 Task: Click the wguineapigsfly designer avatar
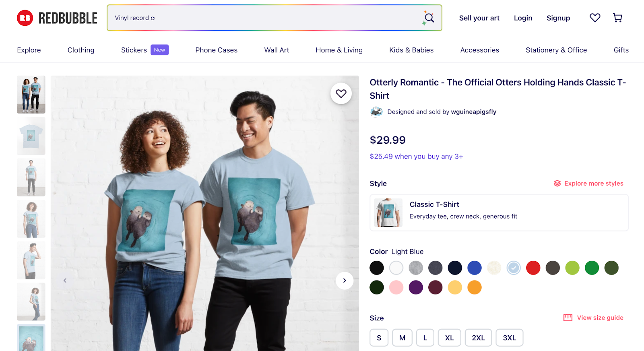(376, 111)
